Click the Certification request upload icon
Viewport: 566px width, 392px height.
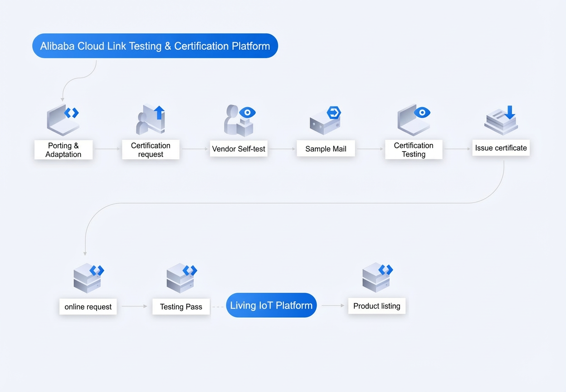click(x=151, y=119)
